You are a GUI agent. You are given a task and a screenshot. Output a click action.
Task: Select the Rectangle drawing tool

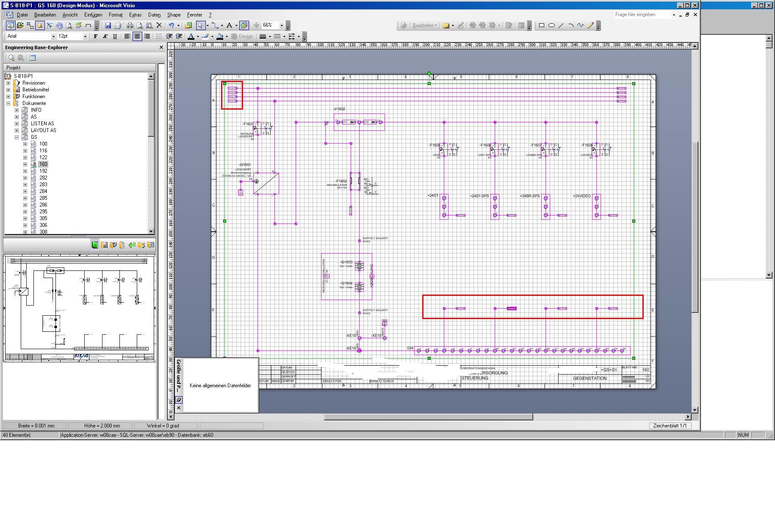click(x=541, y=25)
